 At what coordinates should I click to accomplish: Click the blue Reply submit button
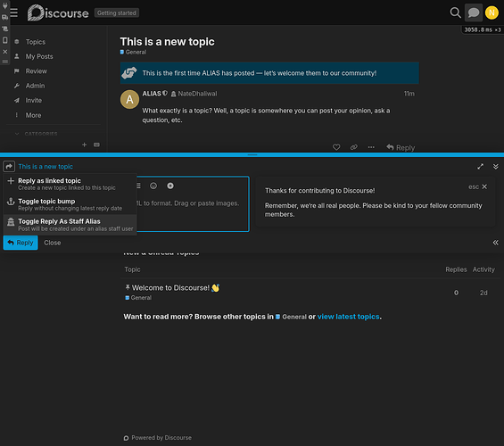[21, 243]
